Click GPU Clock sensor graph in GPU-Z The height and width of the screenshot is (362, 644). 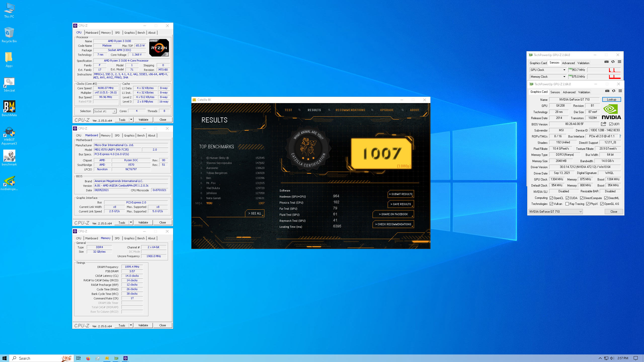[x=604, y=70]
